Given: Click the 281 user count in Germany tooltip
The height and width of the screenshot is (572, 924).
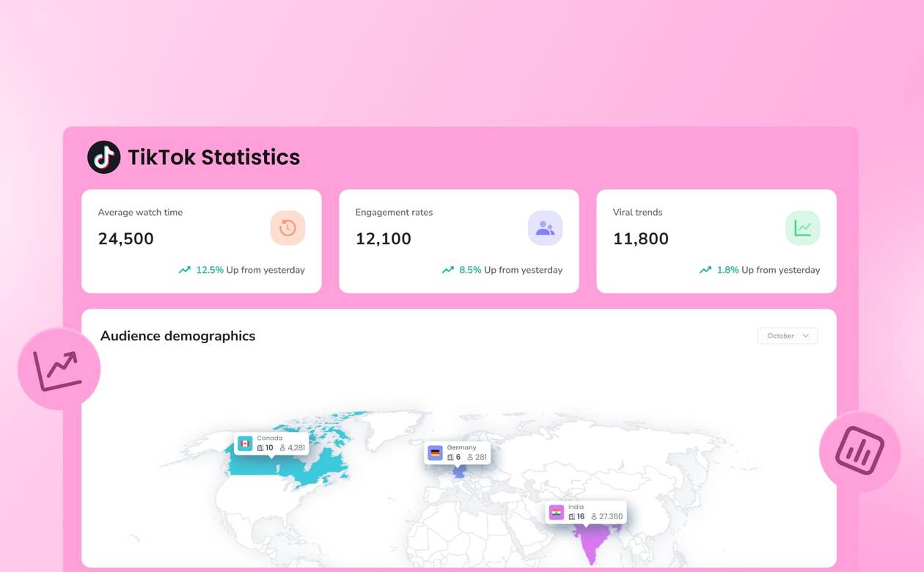Looking at the screenshot, I should [x=481, y=458].
